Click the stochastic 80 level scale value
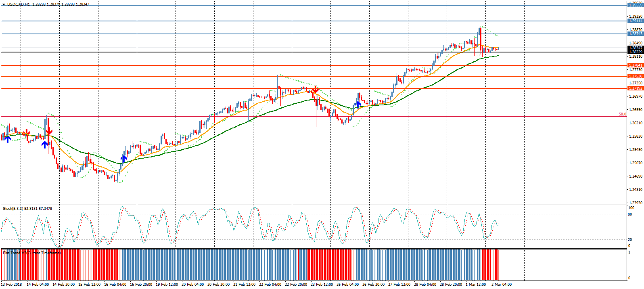The image size is (644, 289). 630,214
